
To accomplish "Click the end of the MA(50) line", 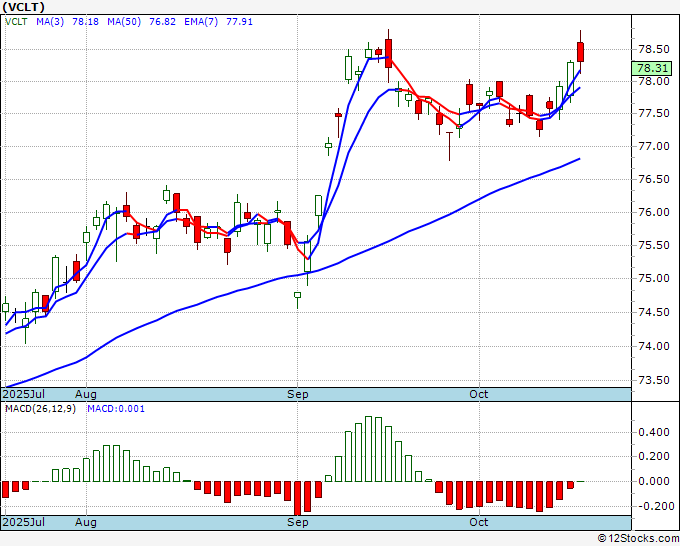I will (x=579, y=159).
